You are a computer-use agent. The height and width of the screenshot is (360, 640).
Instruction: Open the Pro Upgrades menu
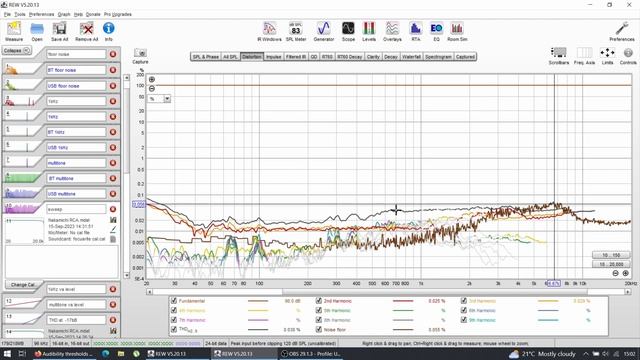(118, 14)
